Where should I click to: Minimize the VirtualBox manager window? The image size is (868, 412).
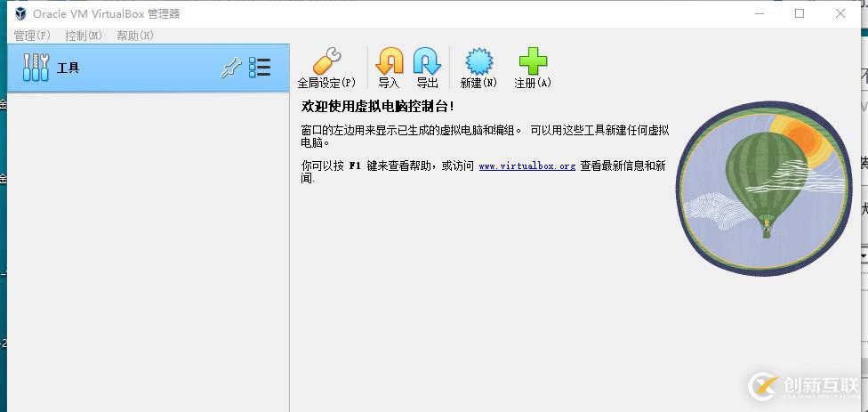tap(759, 14)
